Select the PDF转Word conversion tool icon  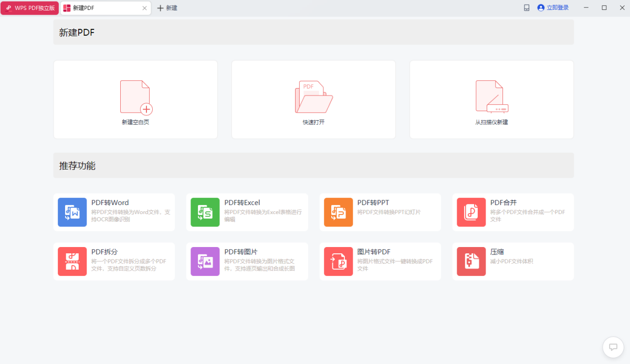coord(72,212)
